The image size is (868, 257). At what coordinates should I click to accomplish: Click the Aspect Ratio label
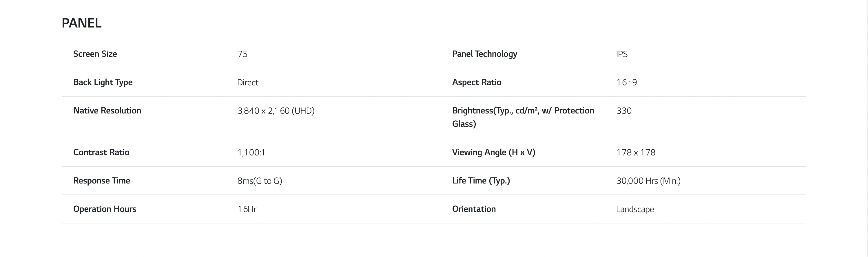477,82
